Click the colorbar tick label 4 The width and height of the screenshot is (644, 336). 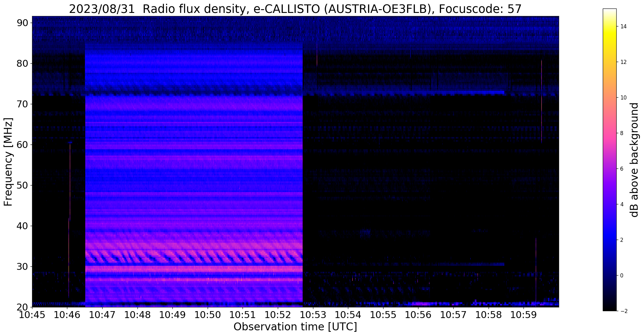[621, 204]
